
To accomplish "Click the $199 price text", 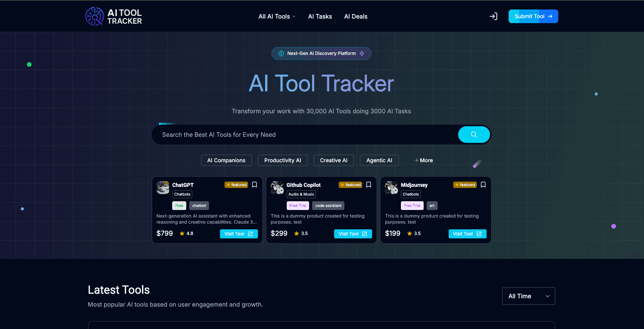I will [393, 233].
